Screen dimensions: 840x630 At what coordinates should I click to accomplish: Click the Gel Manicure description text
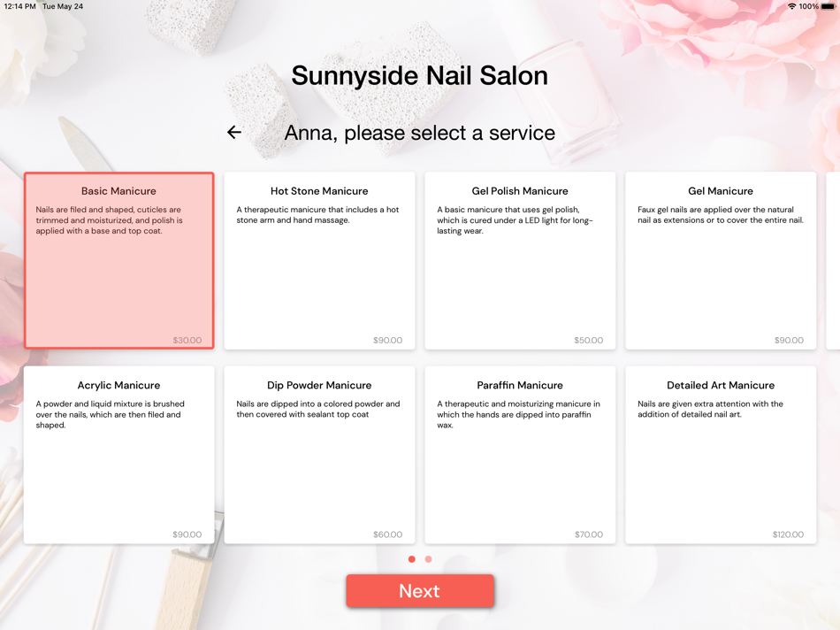coord(721,215)
